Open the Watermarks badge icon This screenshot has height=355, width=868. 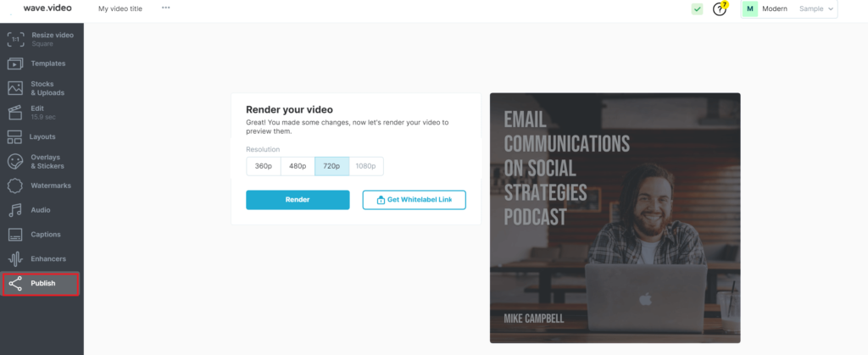15,186
